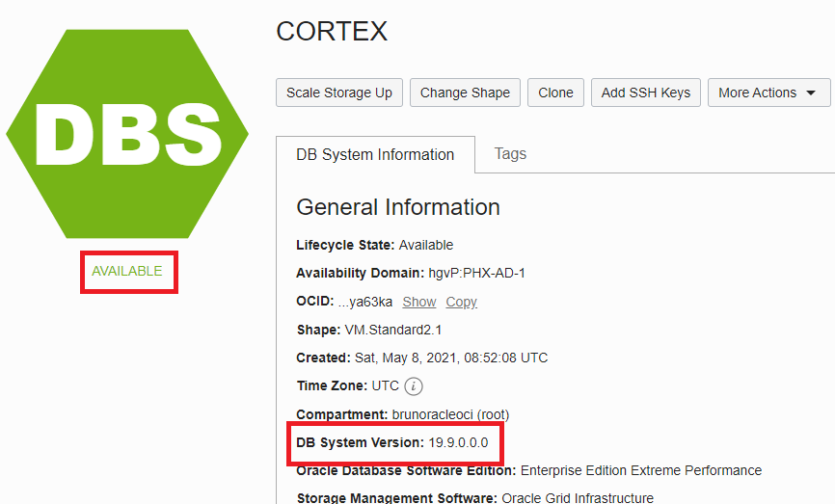This screenshot has width=835, height=504.
Task: Click the green DBS hexagon icon
Action: tap(127, 134)
